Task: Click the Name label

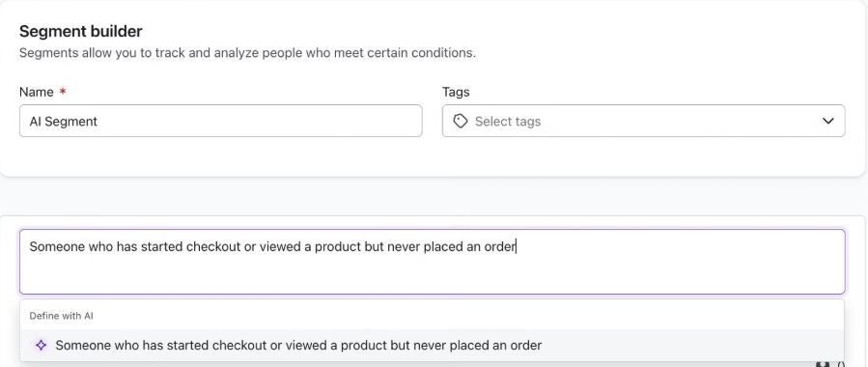Action: 37,92
